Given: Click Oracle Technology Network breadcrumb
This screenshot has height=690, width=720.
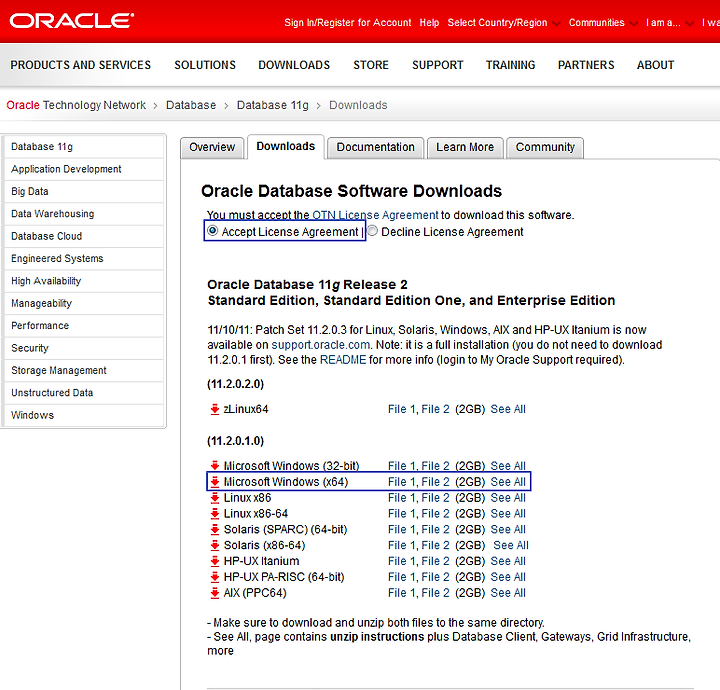Looking at the screenshot, I should tap(76, 105).
